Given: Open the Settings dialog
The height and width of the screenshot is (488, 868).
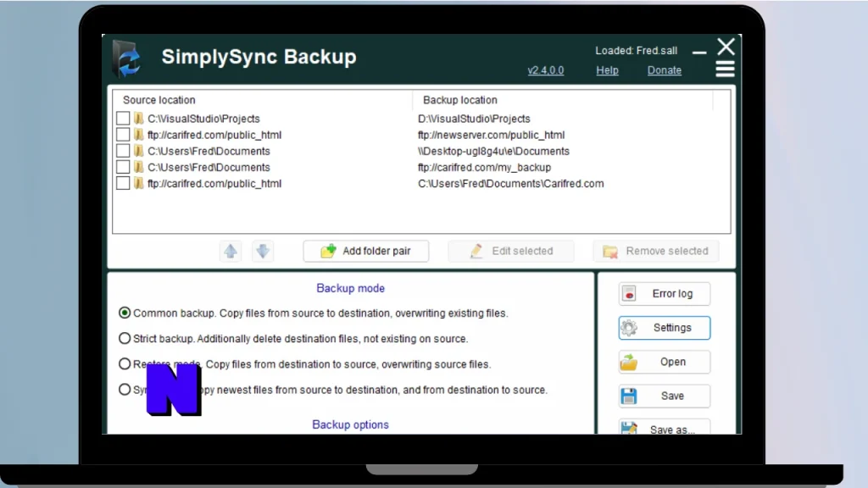Looking at the screenshot, I should tap(665, 328).
